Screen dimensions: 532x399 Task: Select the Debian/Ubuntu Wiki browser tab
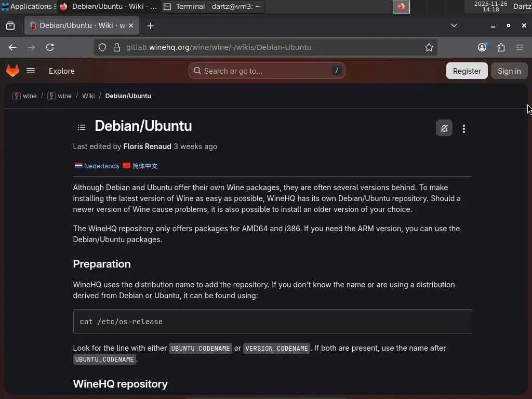pyautogui.click(x=82, y=26)
